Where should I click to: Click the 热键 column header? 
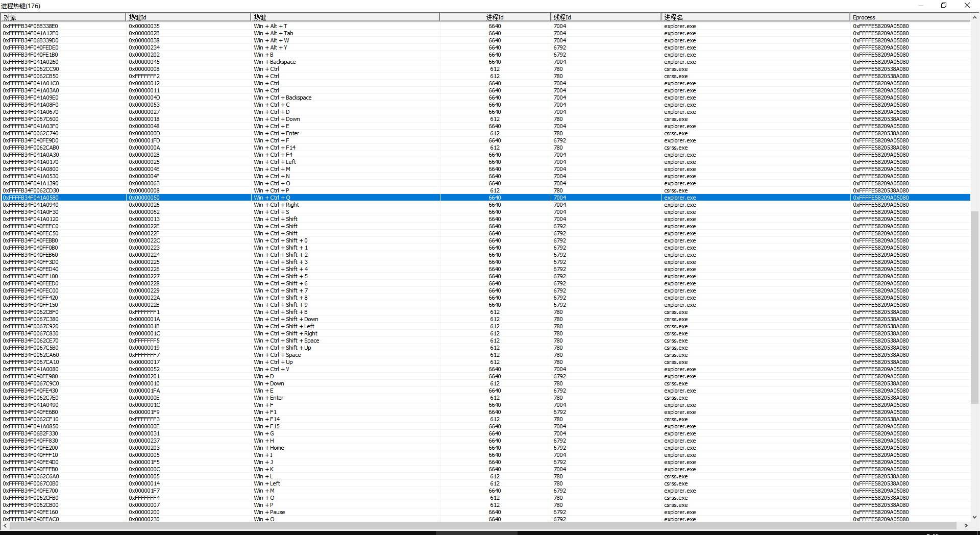point(345,17)
